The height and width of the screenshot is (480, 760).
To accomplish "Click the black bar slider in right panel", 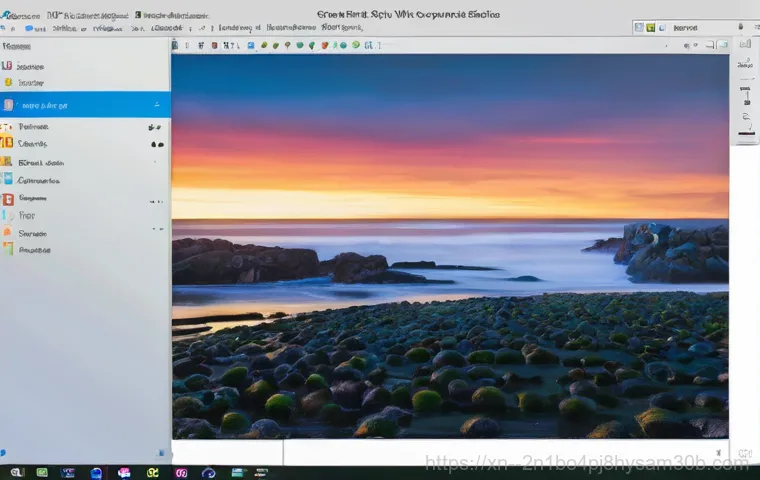I will (x=745, y=132).
